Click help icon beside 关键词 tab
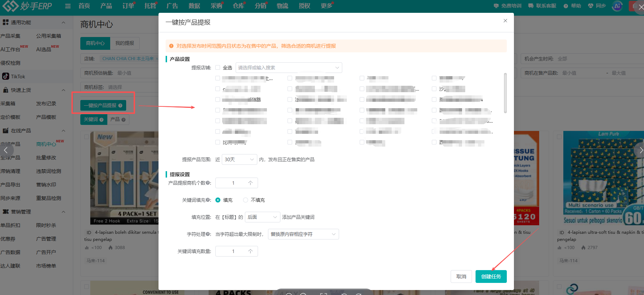This screenshot has width=644, height=295. coord(102,120)
